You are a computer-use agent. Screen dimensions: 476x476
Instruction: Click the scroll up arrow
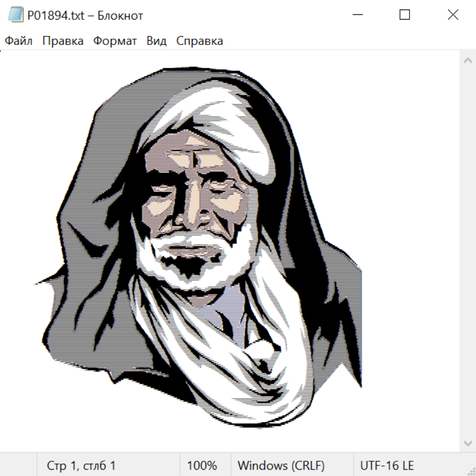tap(468, 61)
